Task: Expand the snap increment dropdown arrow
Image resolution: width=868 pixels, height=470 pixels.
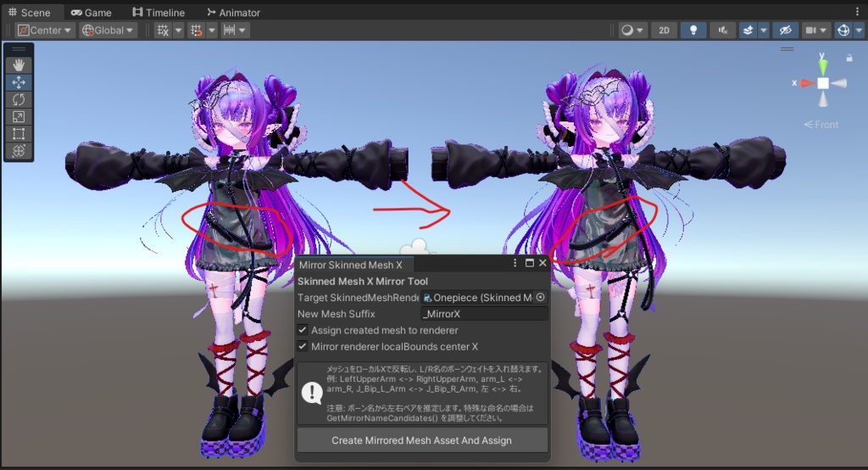Action: [242, 31]
